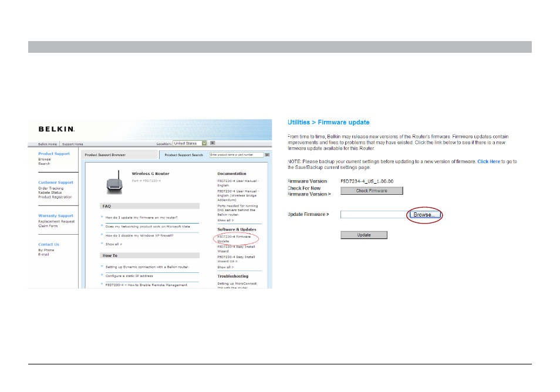Open the Contact Us sidebar heading
The width and height of the screenshot is (560, 392).
49,245
